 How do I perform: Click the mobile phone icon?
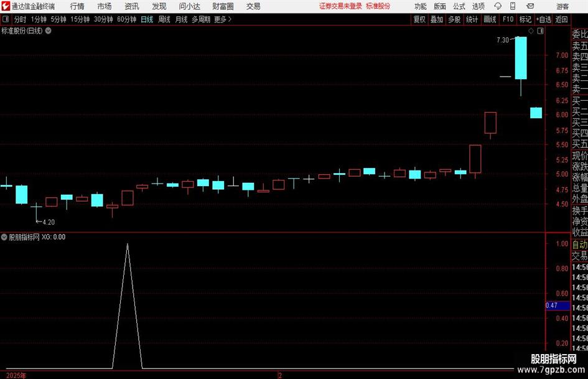(x=513, y=6)
